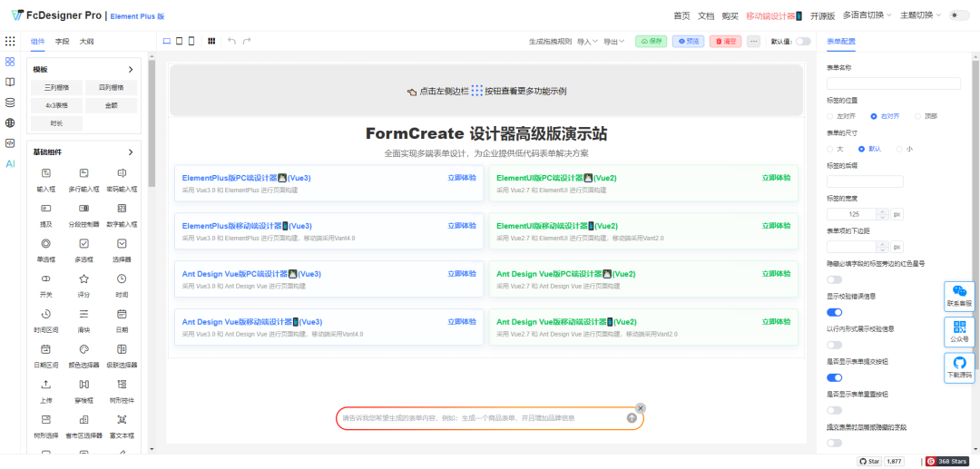
Task: Switch to the 大纲 tab
Action: (86, 41)
